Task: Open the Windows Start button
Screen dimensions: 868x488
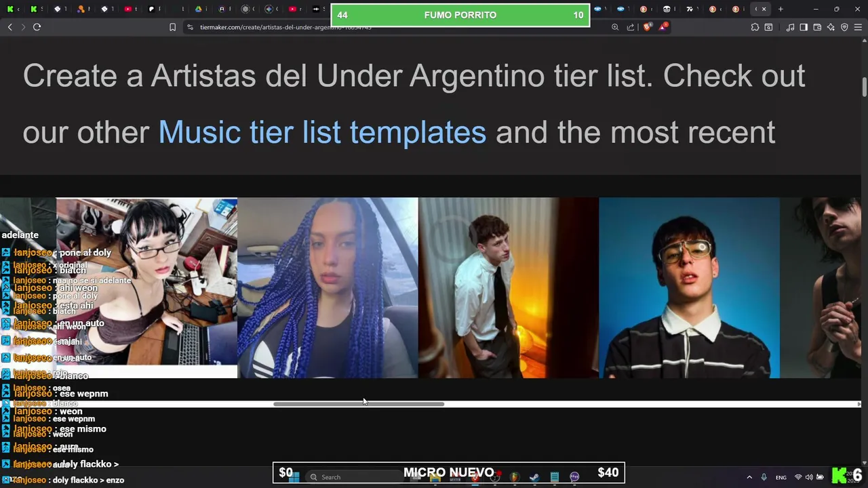Action: point(294,477)
